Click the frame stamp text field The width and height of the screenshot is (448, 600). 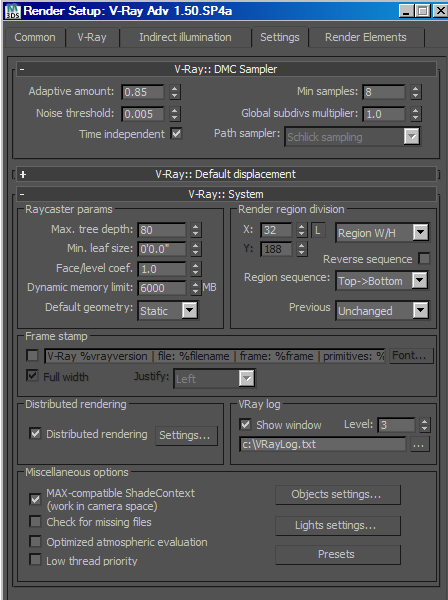click(x=215, y=356)
